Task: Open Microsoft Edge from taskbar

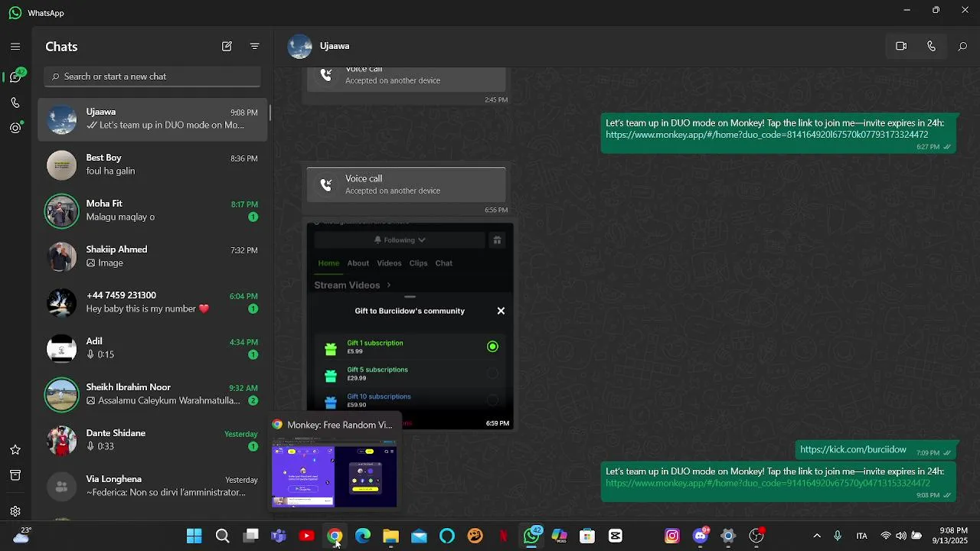Action: (363, 536)
